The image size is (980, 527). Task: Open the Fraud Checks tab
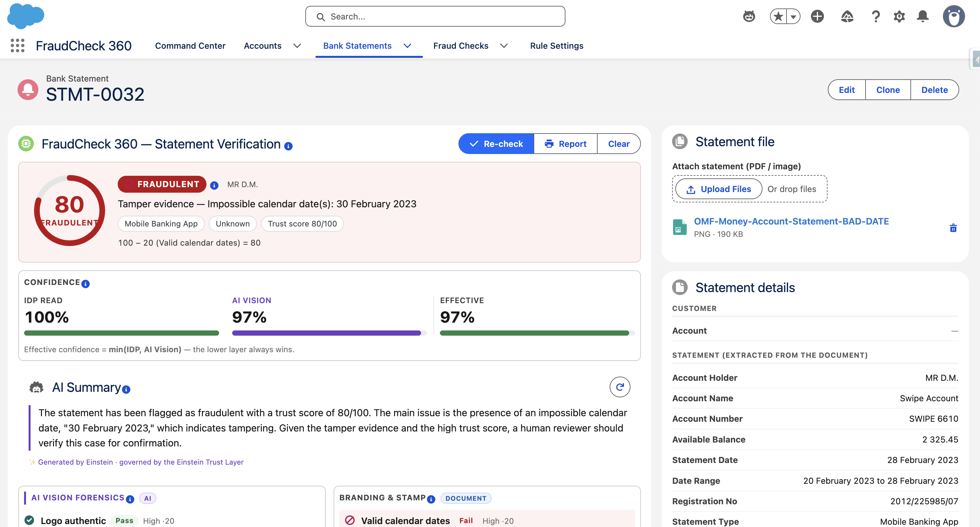461,45
